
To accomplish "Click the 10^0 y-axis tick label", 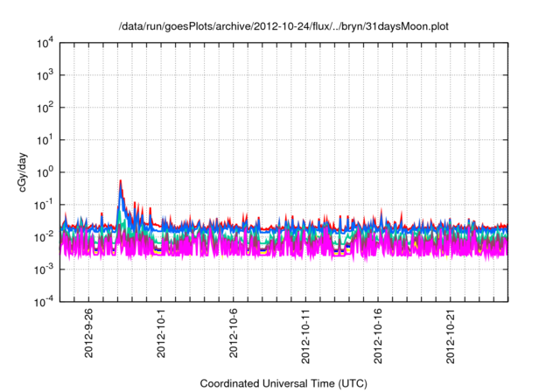I will coord(44,172).
